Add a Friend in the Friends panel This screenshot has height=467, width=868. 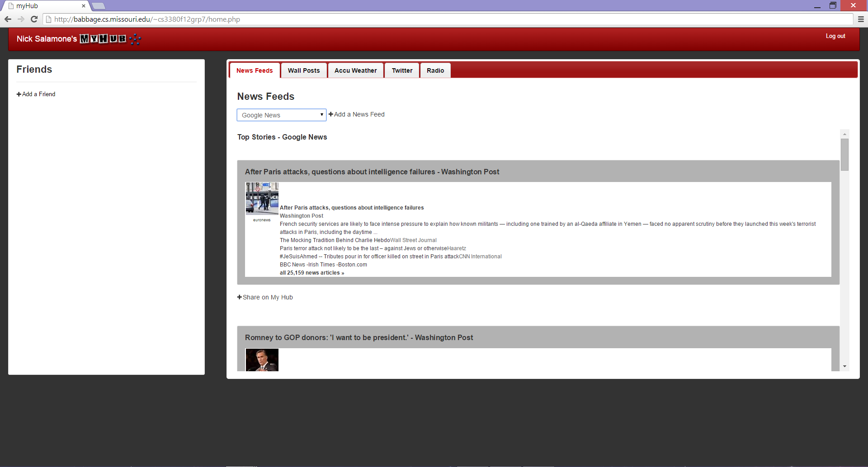tap(36, 94)
